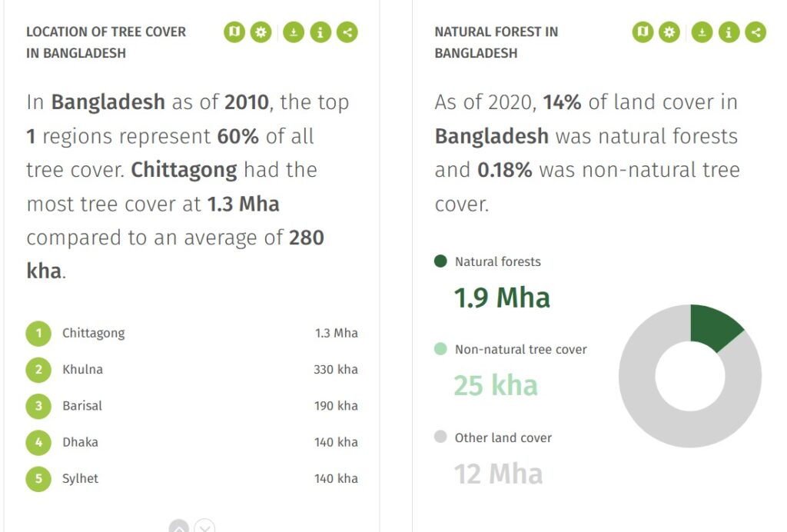The height and width of the screenshot is (532, 787).
Task: Click the Barisal region row
Action: [191, 406]
